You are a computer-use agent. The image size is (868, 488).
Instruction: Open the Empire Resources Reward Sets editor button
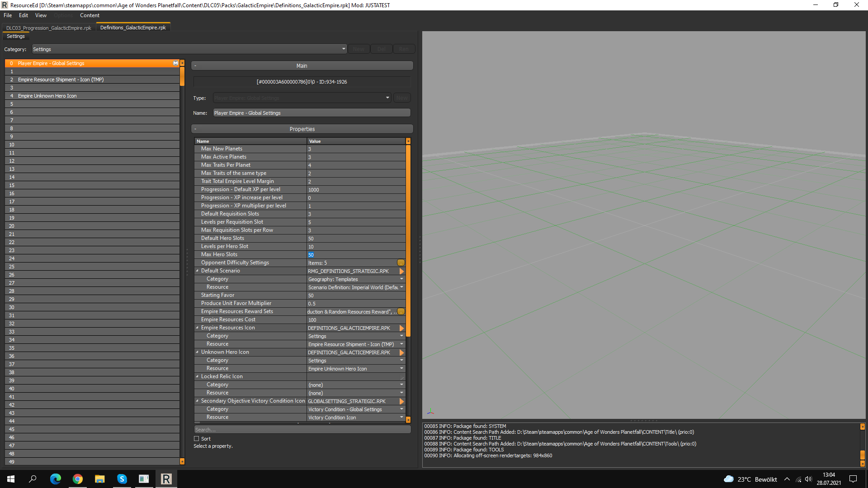[x=401, y=311]
